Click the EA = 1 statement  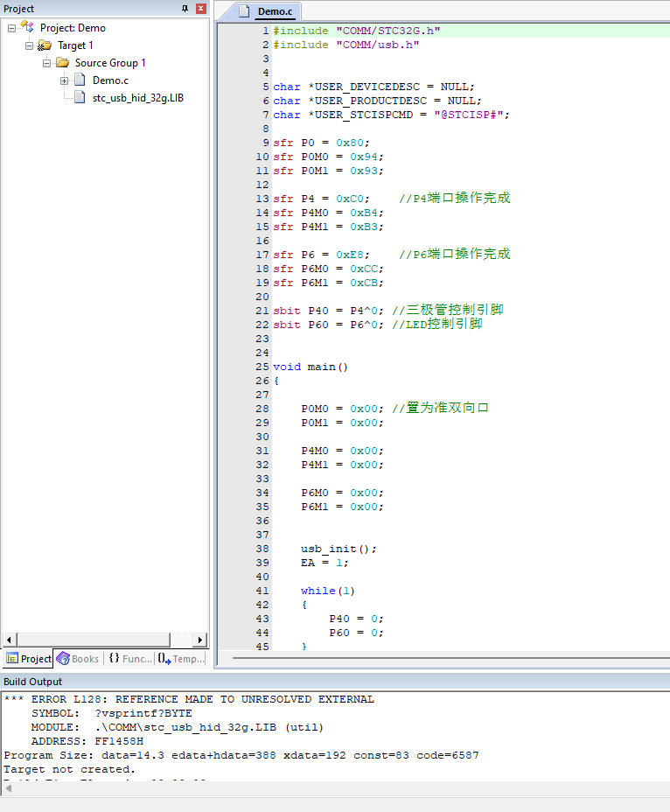[x=325, y=563]
